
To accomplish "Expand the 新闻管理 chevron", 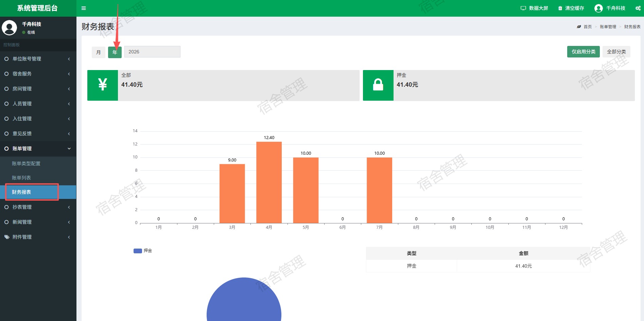I will point(69,222).
